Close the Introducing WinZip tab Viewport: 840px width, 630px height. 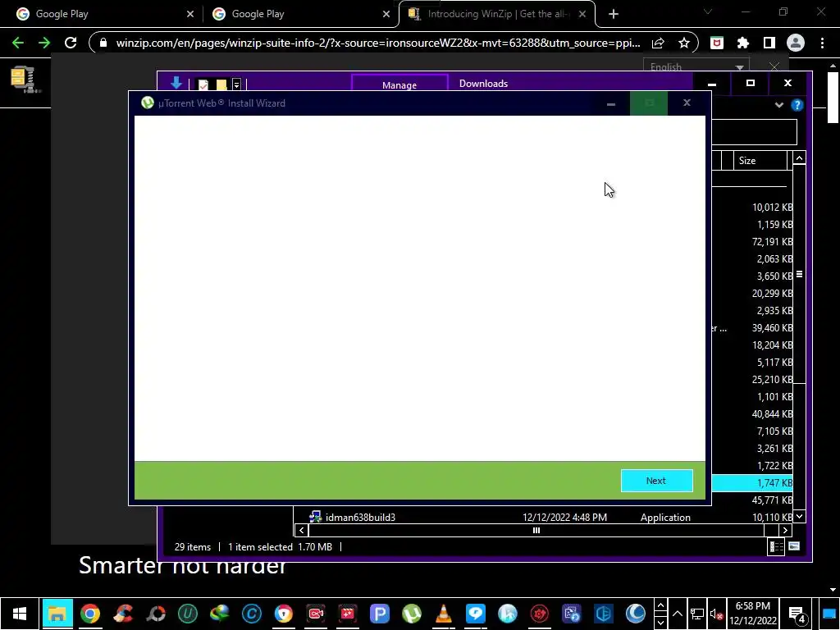(582, 14)
